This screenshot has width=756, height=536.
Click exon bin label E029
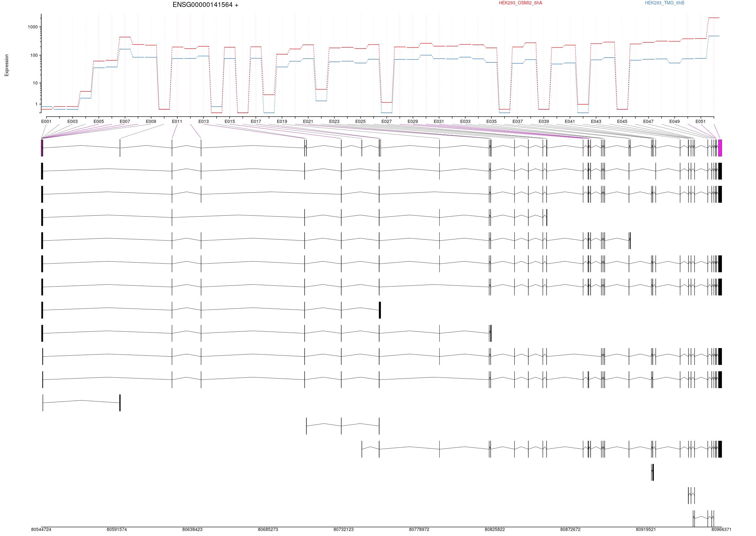(413, 121)
